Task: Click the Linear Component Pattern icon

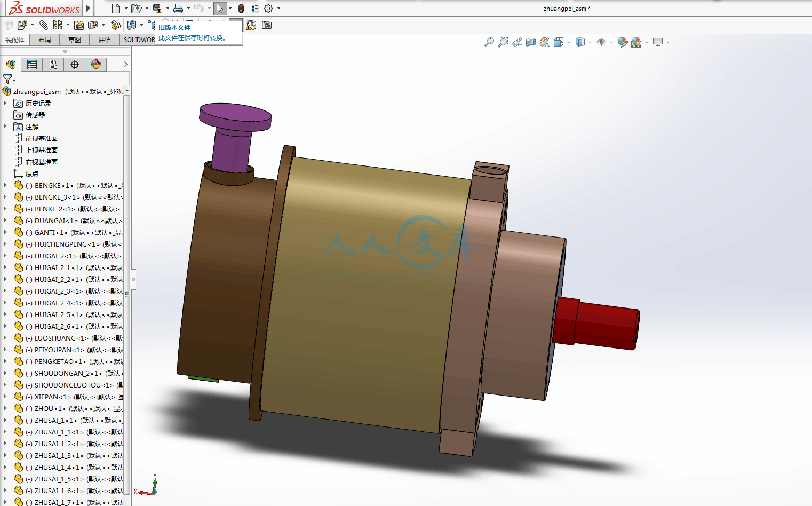Action: point(58,25)
